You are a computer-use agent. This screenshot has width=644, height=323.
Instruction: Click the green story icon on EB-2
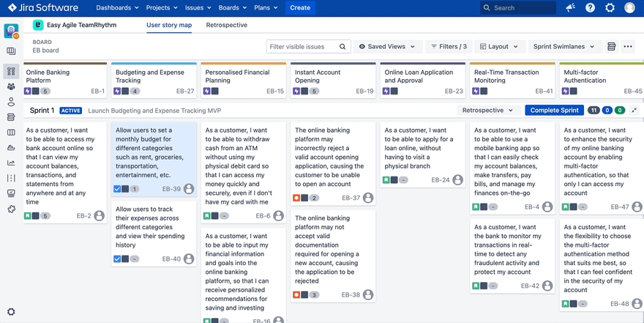click(x=28, y=216)
